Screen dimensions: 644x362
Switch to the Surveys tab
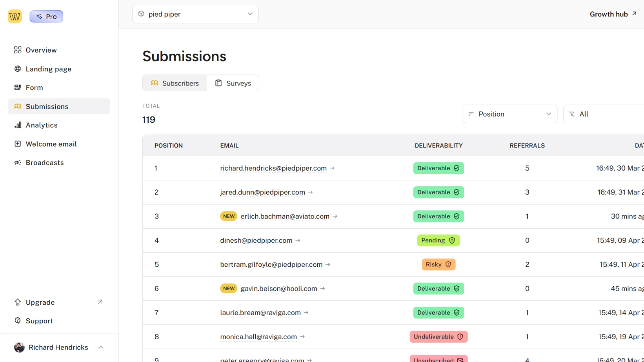(x=233, y=83)
